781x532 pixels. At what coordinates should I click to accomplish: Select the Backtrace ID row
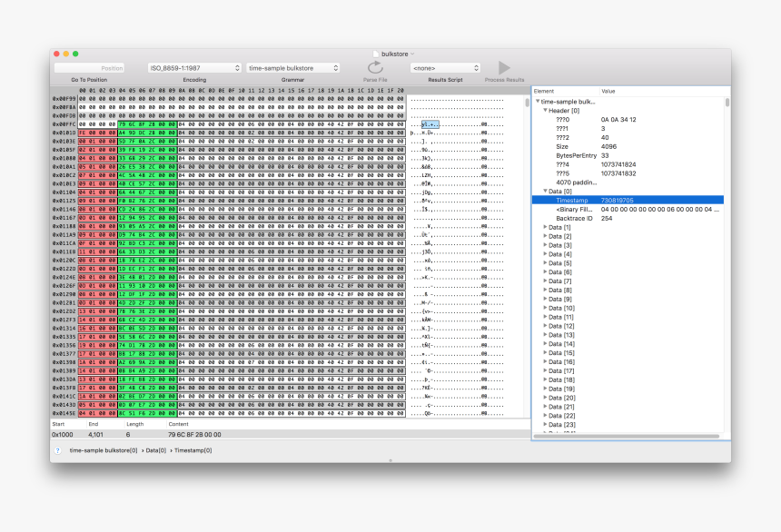pos(628,218)
